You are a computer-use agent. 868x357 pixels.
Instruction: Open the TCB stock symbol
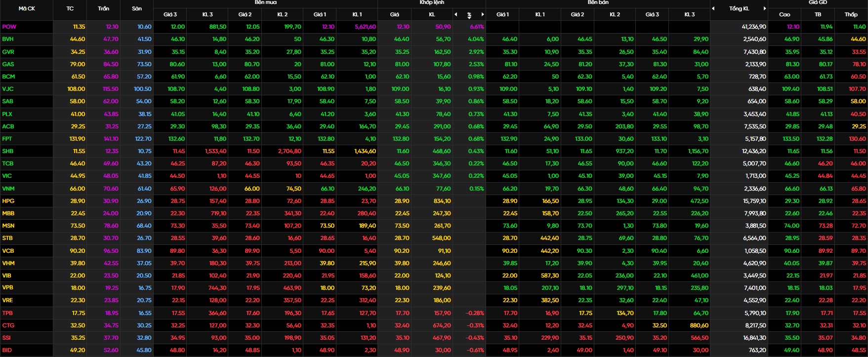(8, 163)
